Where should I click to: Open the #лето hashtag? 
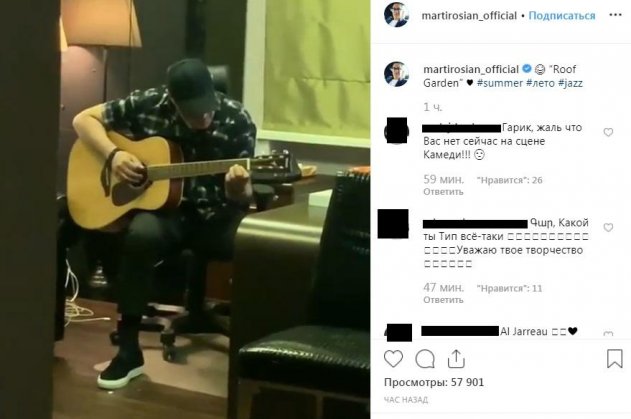point(540,83)
